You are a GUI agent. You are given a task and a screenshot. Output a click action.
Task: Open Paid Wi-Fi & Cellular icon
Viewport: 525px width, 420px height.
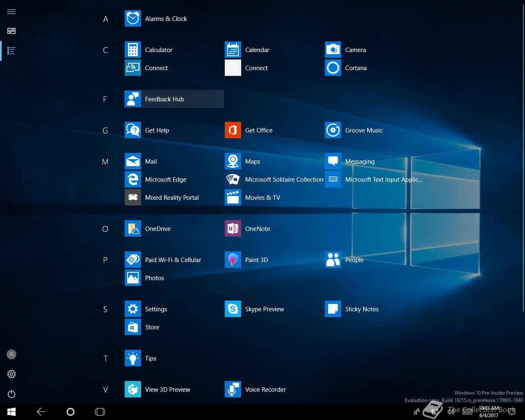(x=133, y=260)
